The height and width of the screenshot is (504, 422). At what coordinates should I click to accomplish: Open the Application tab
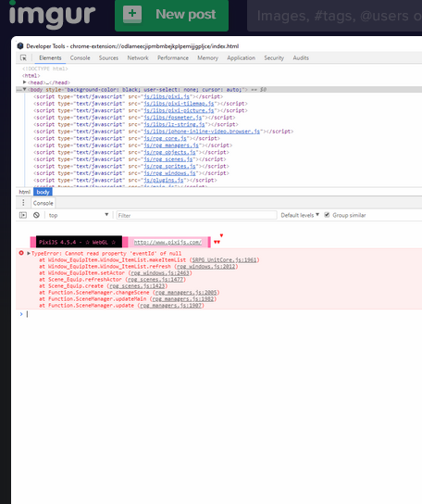pos(242,57)
